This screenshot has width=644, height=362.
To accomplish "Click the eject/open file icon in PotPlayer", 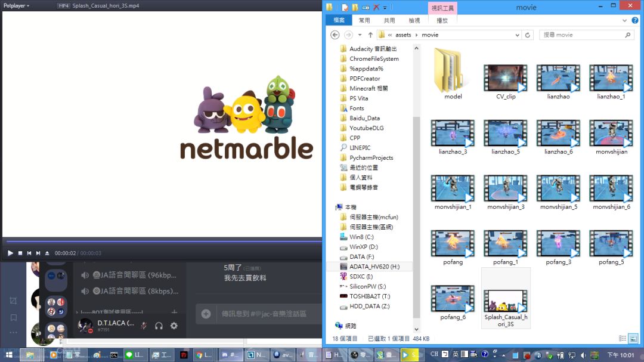I will click(47, 253).
